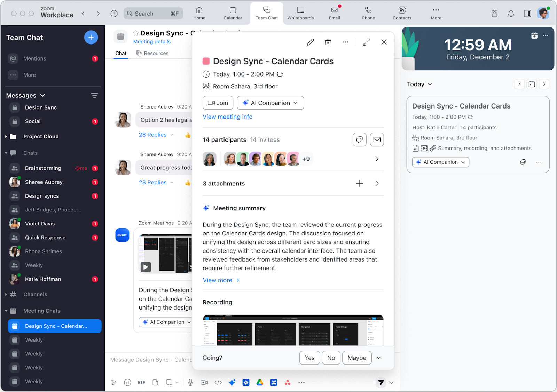Open the Email tab
The width and height of the screenshot is (557, 392).
334,14
